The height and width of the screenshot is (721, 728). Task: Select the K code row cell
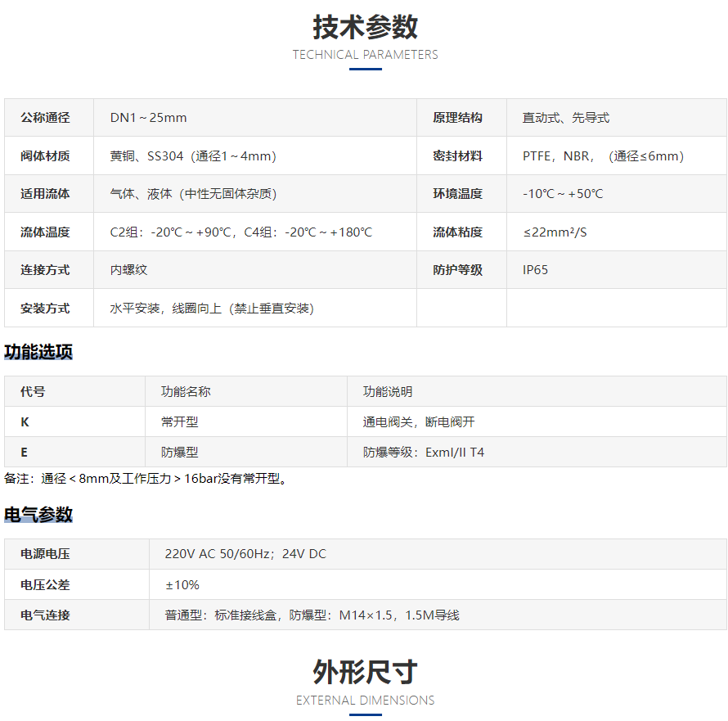25,422
